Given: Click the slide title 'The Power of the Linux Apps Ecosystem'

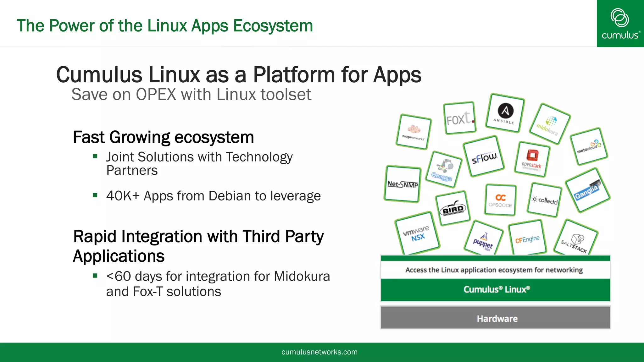Looking at the screenshot, I should (165, 26).
